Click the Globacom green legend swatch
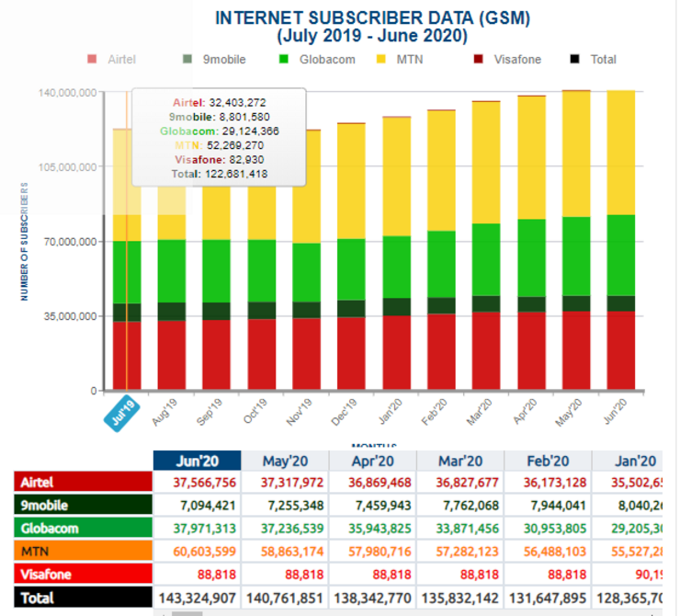This screenshot has height=616, width=680. point(284,59)
